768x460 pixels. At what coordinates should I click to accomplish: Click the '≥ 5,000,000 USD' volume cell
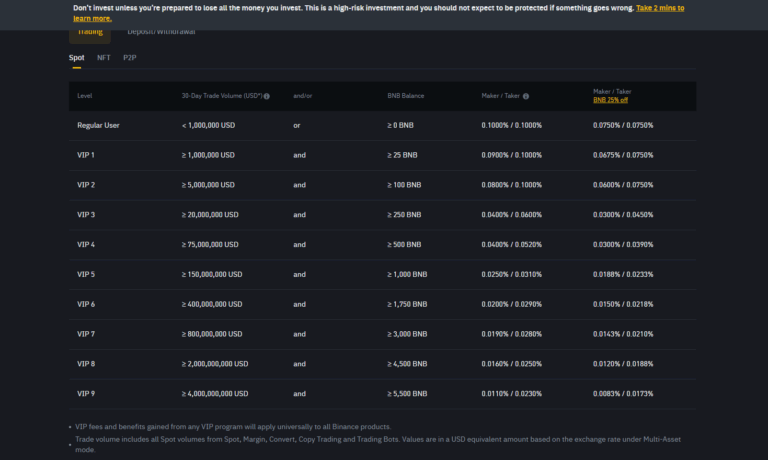pos(208,185)
